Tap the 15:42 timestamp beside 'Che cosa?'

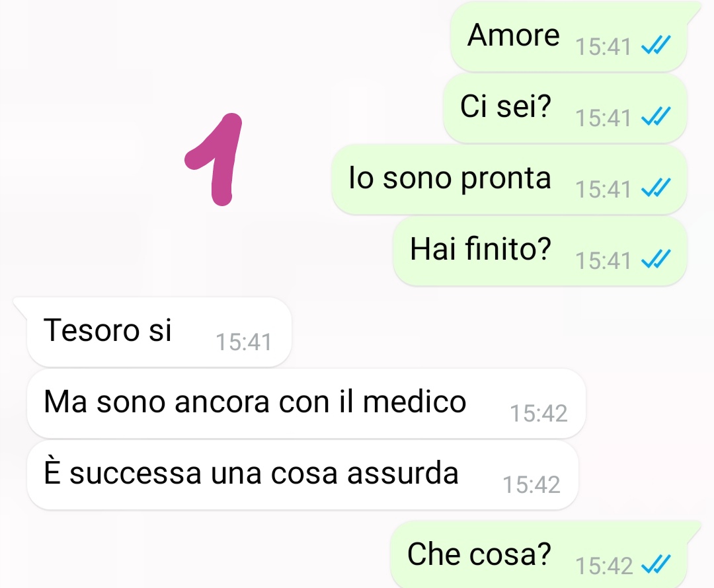604,567
